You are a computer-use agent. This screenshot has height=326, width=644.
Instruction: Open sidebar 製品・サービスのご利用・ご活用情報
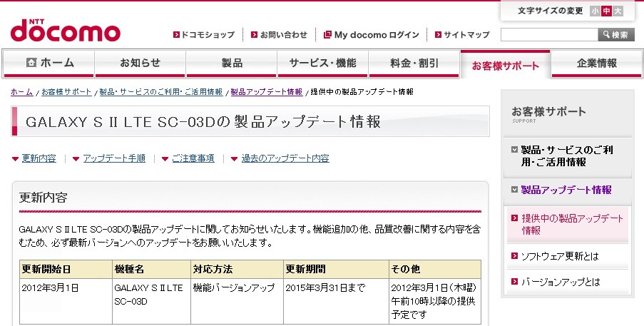[567, 156]
